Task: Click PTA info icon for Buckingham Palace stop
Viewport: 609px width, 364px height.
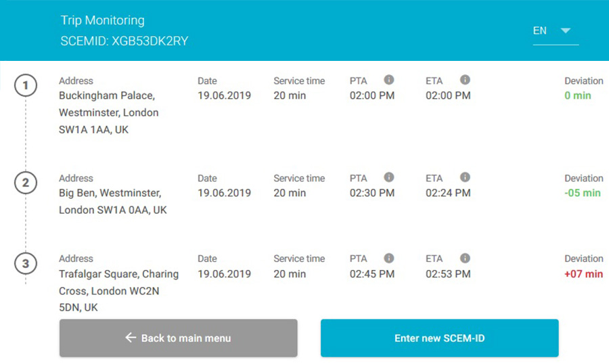Action: (388, 80)
